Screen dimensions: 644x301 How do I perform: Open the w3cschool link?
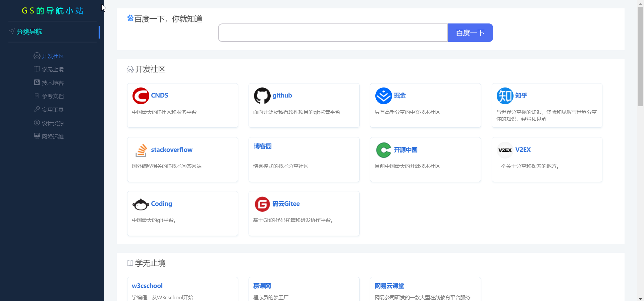pos(147,286)
